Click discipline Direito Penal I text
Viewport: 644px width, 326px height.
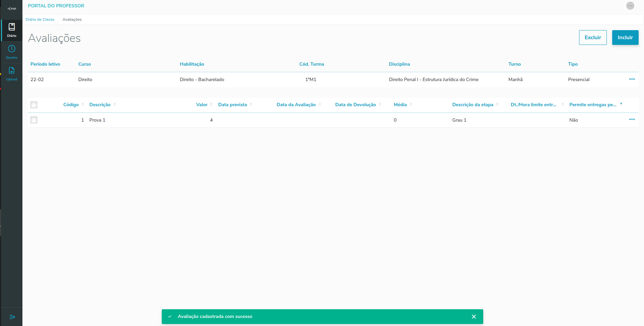[434, 79]
